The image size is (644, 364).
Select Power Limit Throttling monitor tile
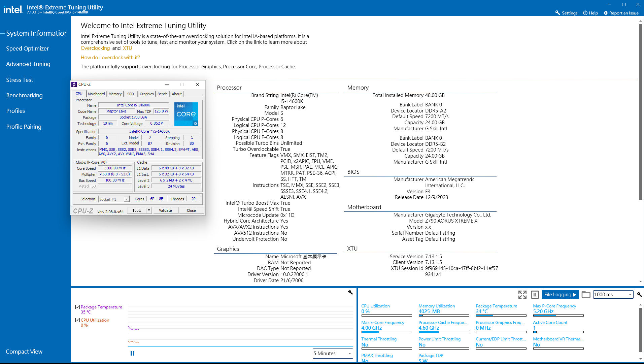pos(444,343)
